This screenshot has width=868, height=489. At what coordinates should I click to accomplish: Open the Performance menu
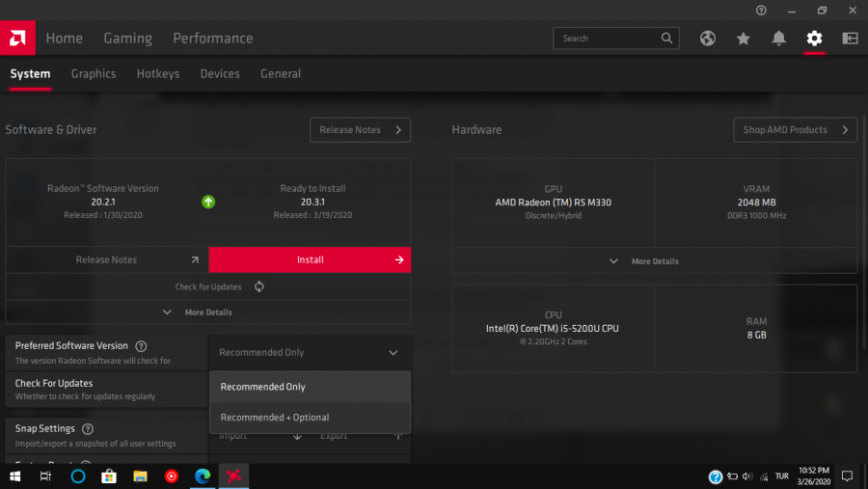click(x=212, y=39)
